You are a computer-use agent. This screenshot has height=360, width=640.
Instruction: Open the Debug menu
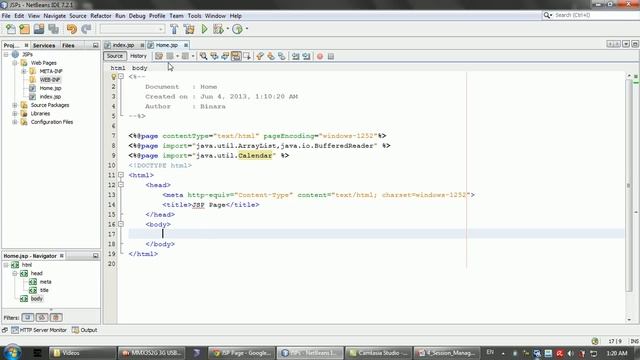click(137, 16)
